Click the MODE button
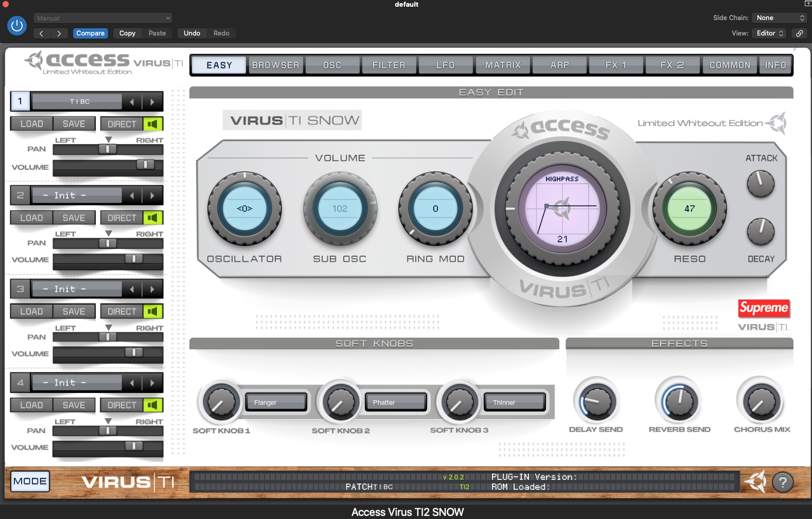The height and width of the screenshot is (519, 812). 30,481
